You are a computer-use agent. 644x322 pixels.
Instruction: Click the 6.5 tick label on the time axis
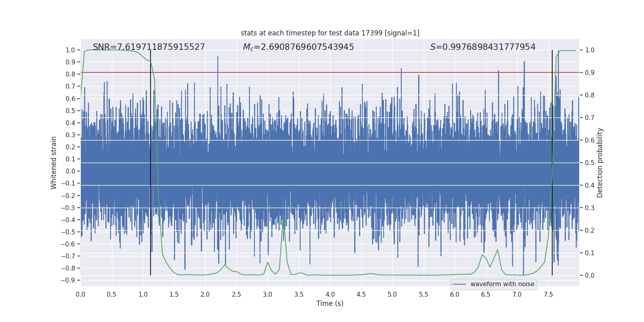[x=486, y=294]
